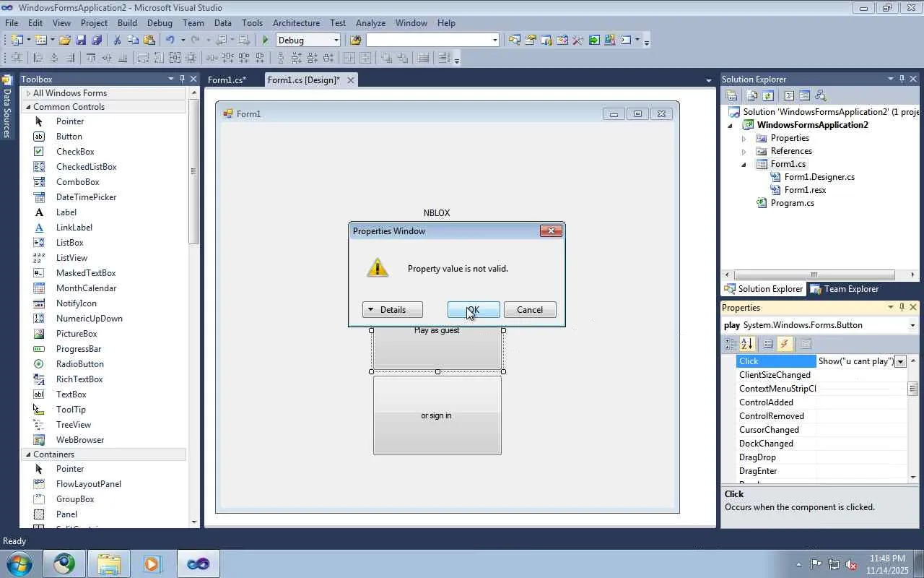Click the Properties grid vertical scrollbar thumb
Viewport: 924px width, 578px height.
912,389
